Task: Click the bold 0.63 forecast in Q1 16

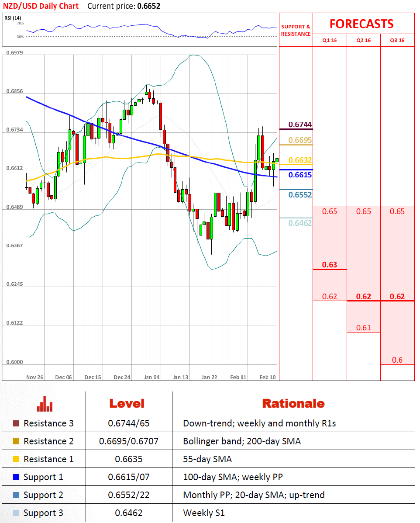Action: pos(329,264)
